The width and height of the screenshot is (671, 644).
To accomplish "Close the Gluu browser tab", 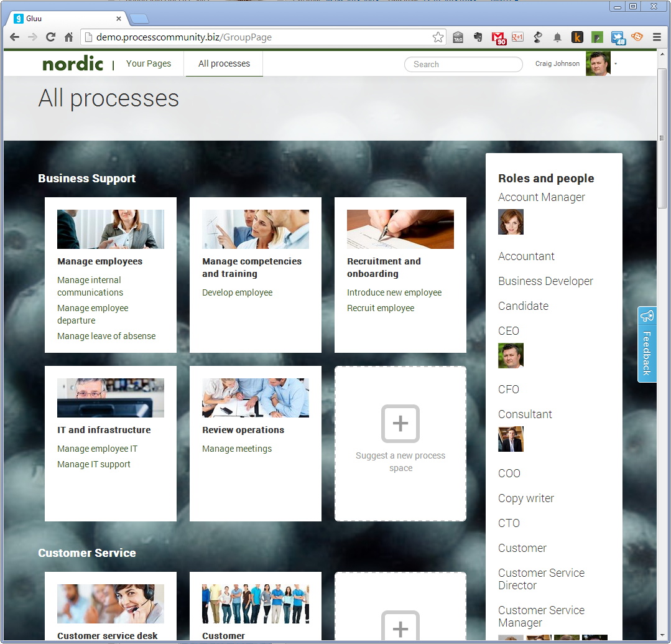I will 119,19.
